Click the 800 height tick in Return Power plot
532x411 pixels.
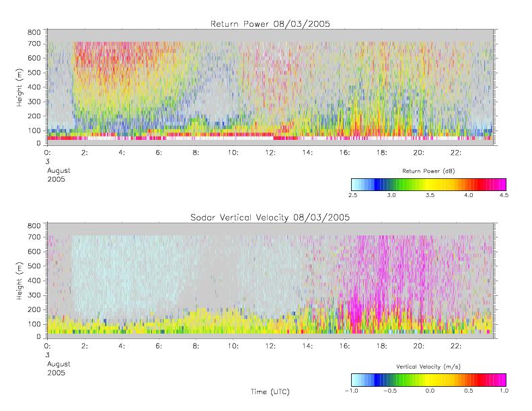[x=34, y=32]
